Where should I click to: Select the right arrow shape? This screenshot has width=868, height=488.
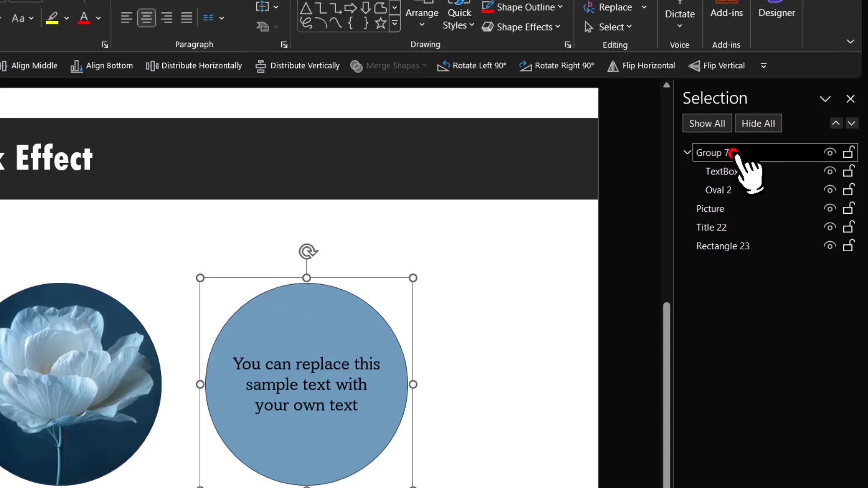tap(350, 8)
